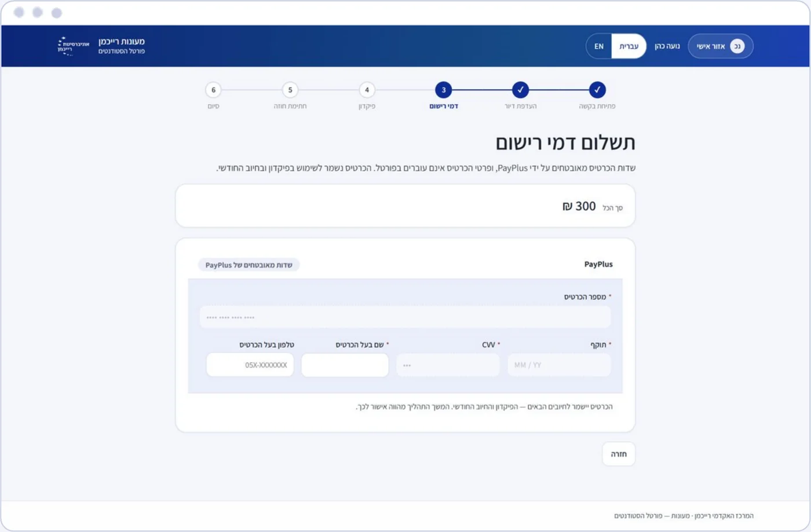Click the Reichman University logo
This screenshot has width=811, height=532.
[x=73, y=46]
